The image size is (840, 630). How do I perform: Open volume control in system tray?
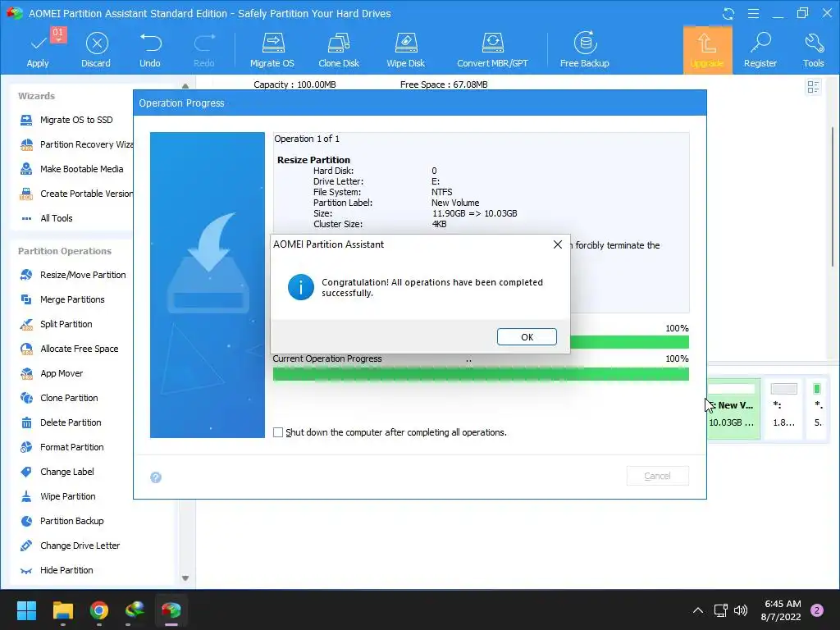coord(741,610)
